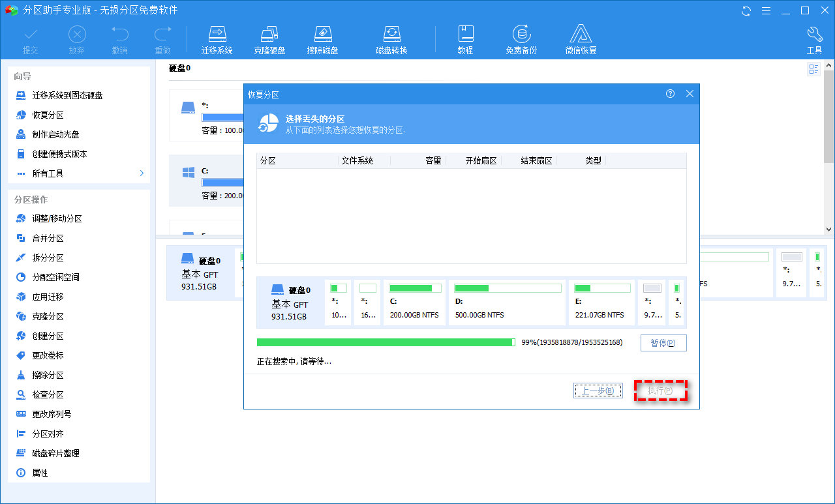Expand the 所有工具 sidebar entry

point(78,173)
